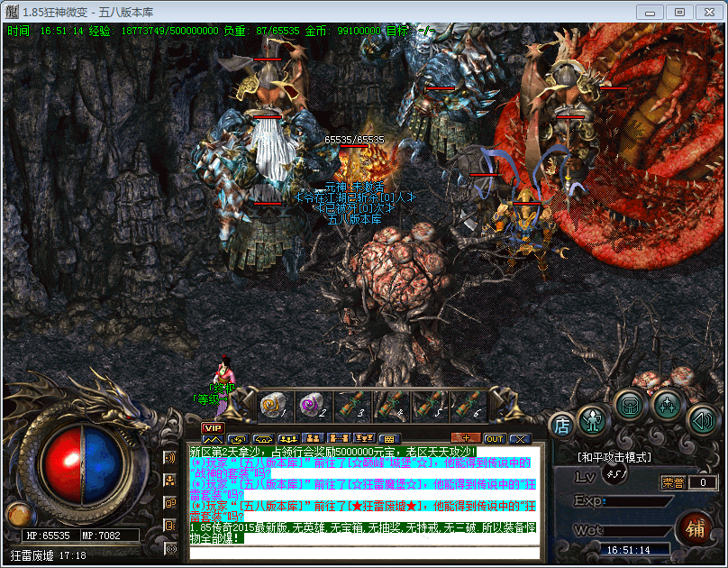Click the orange plus button above chat
The image size is (728, 568).
point(465,439)
